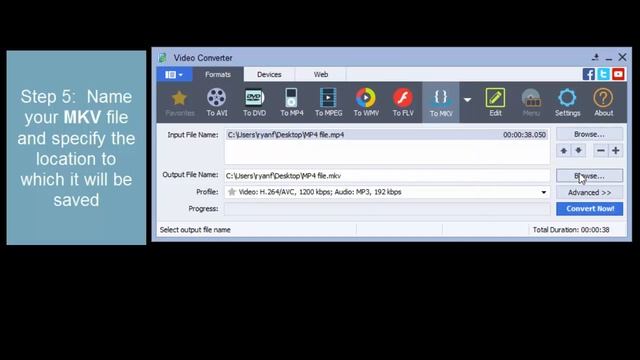Click the 00:00:38.050 duration value
Viewport: 640px width, 360px height.
point(524,135)
